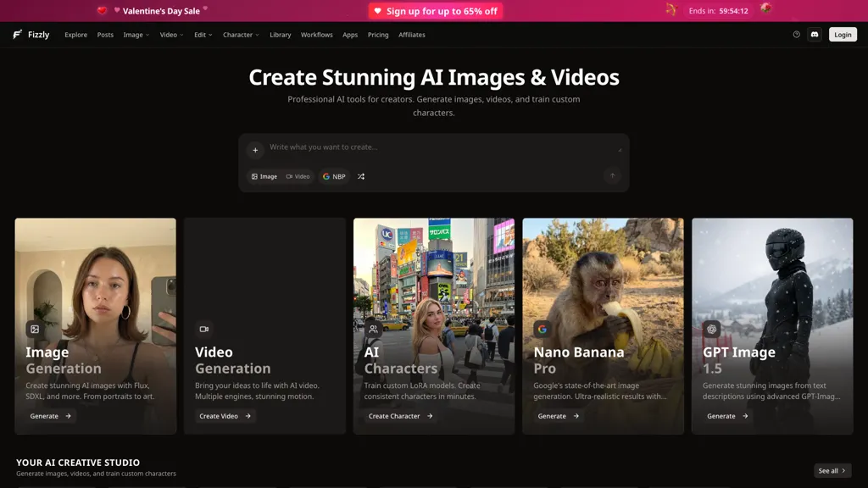Click the Your AI Creative Studio heading
The width and height of the screenshot is (868, 488).
pyautogui.click(x=78, y=463)
